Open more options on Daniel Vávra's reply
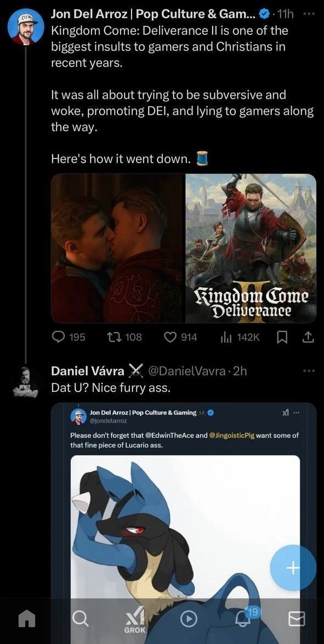The height and width of the screenshot is (644, 324). tap(308, 371)
